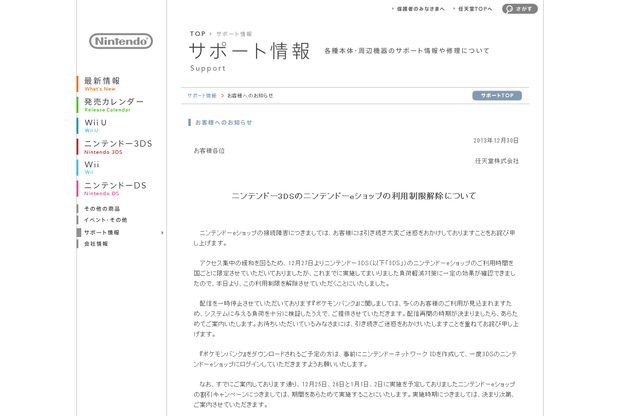This screenshot has height=416, width=640.
Task: Open 任天堂TOPへ top link
Action: point(475,9)
